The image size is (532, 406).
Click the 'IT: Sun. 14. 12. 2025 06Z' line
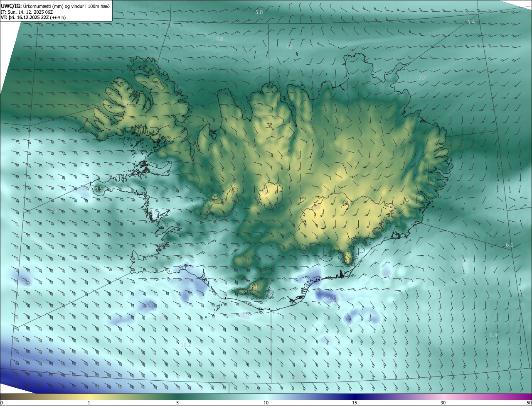27,12
